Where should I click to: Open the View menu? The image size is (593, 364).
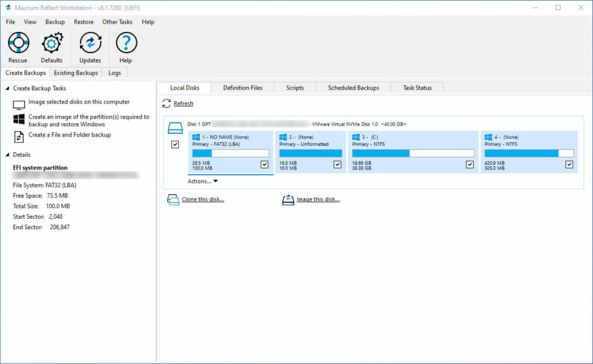tap(30, 22)
